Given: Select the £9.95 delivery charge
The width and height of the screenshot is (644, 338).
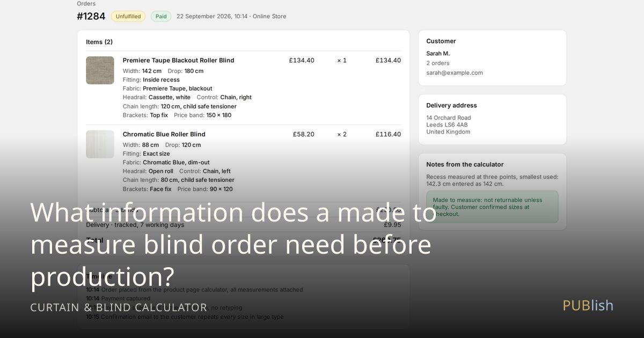Looking at the screenshot, I should point(392,225).
